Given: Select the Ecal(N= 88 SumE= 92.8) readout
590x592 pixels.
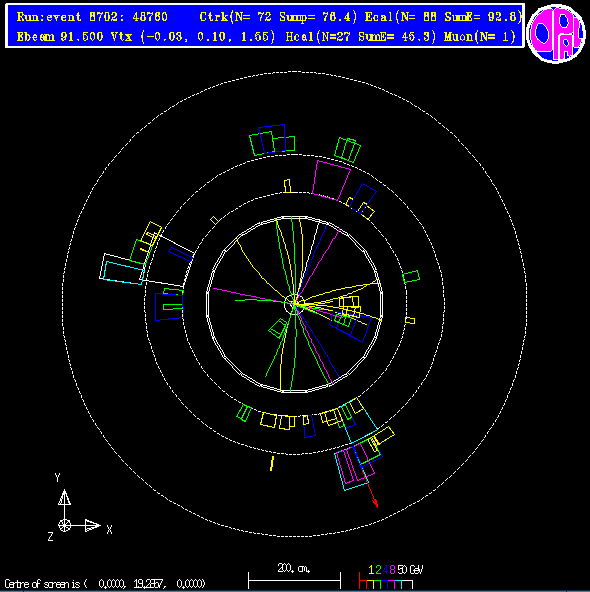Looking at the screenshot, I should [443, 17].
